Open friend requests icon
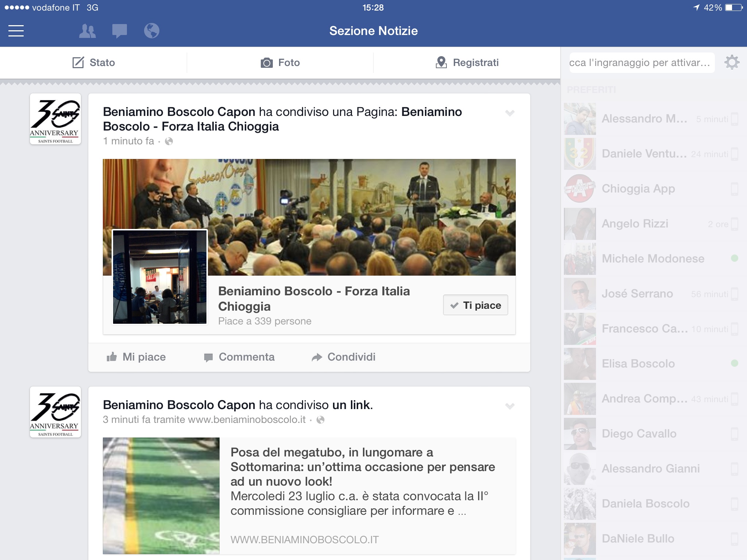Viewport: 747px width, 560px height. point(88,31)
